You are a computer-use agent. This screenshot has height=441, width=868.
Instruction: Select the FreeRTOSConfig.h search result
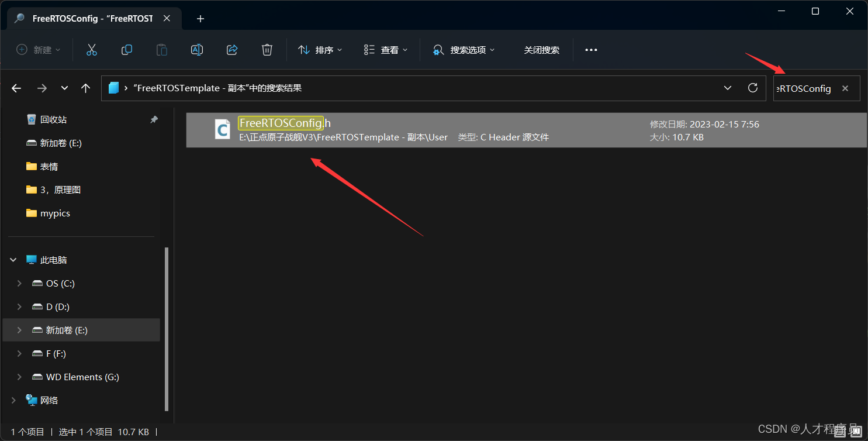[x=526, y=130]
